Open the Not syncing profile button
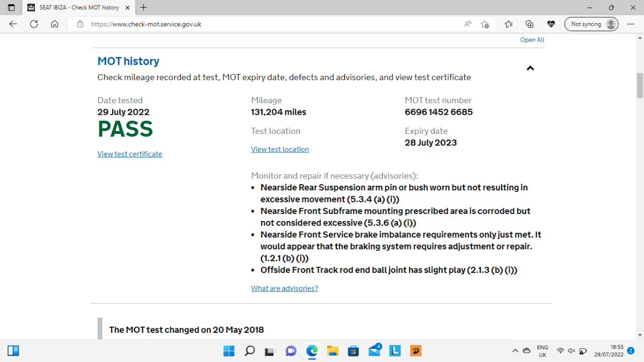 click(591, 24)
